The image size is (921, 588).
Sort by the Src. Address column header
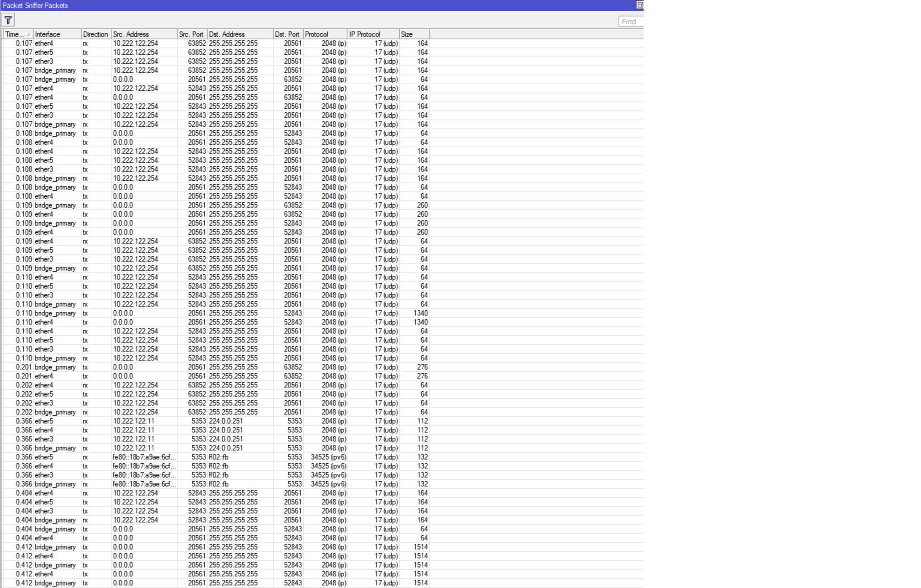point(144,34)
